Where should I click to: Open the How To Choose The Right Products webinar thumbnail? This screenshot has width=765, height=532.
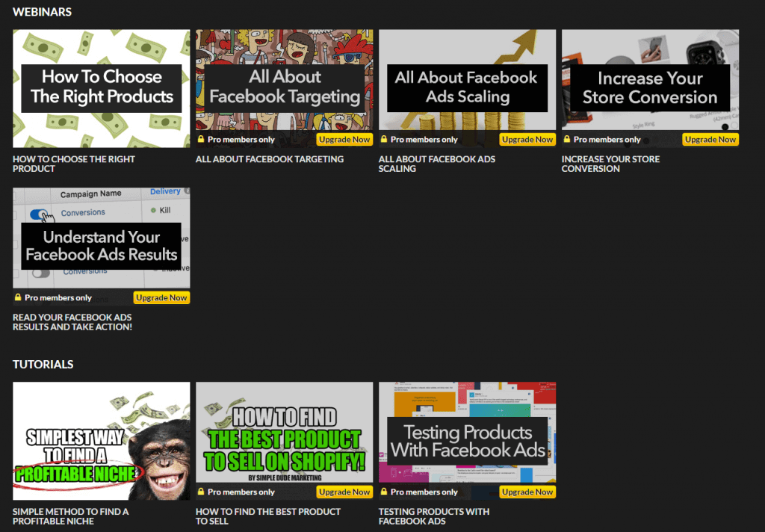pos(102,88)
